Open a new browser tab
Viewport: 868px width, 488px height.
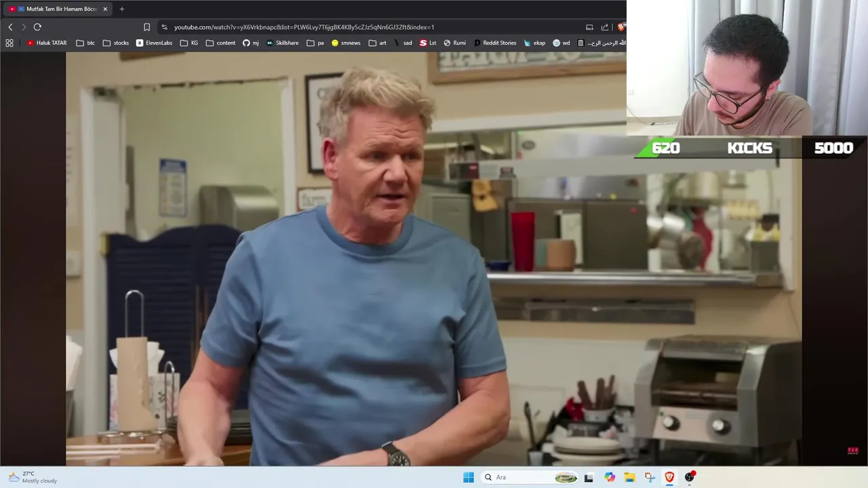click(122, 9)
